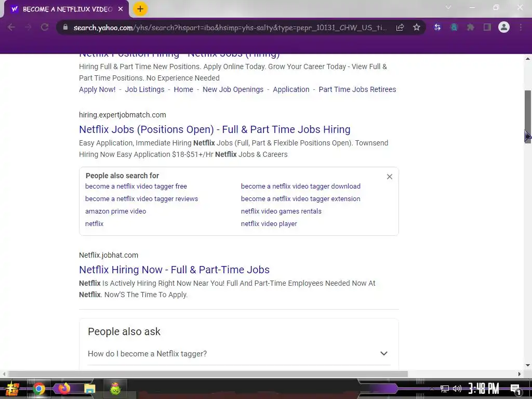The height and width of the screenshot is (399, 532).
Task: Toggle the browser side panel icon
Action: [x=487, y=28]
